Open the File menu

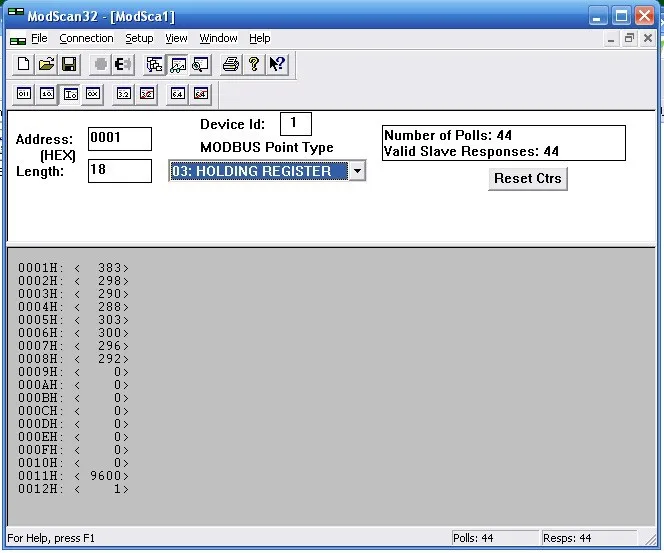point(39,38)
